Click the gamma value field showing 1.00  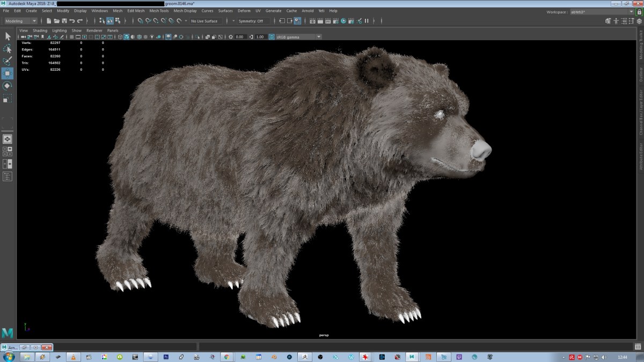[260, 37]
